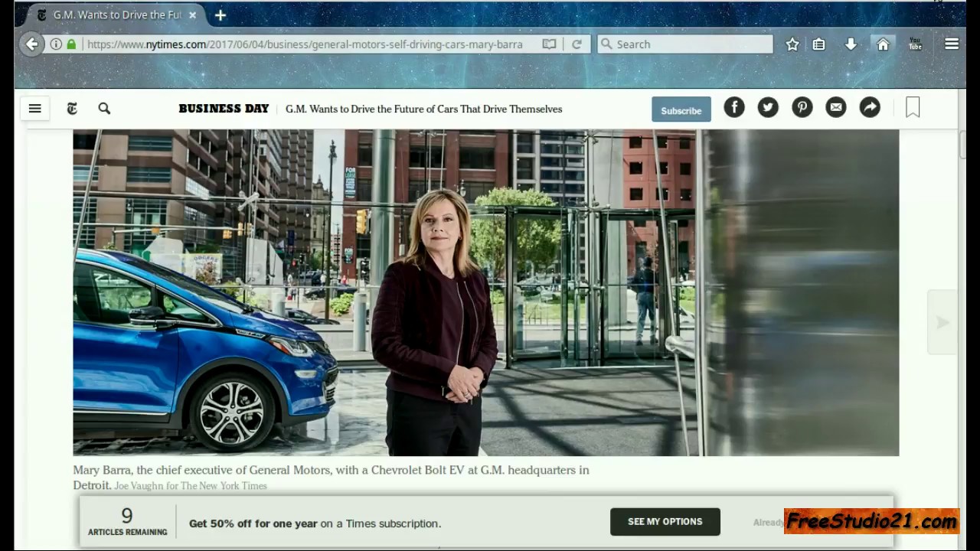This screenshot has width=980, height=551.
Task: Click the page vertical scrollbar thumb
Action: [x=963, y=145]
